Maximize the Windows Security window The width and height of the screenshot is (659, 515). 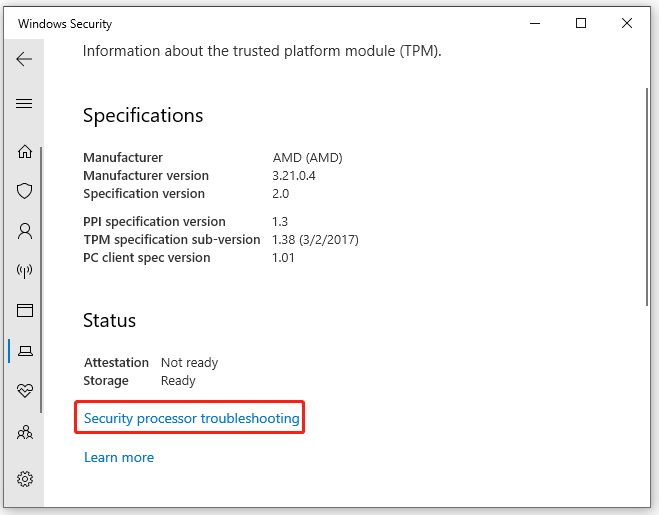point(581,23)
